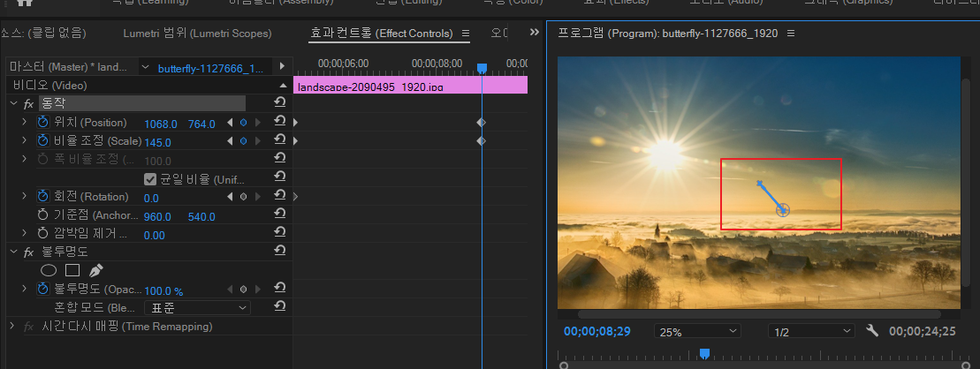Open Program Monitor settings wrench
Screen dimensions: 980x369
[872, 331]
